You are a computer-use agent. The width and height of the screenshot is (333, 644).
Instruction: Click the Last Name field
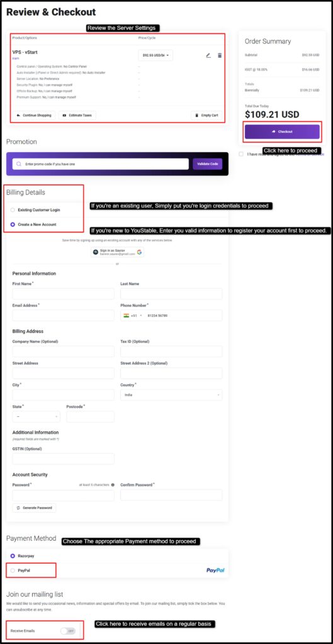click(x=171, y=294)
